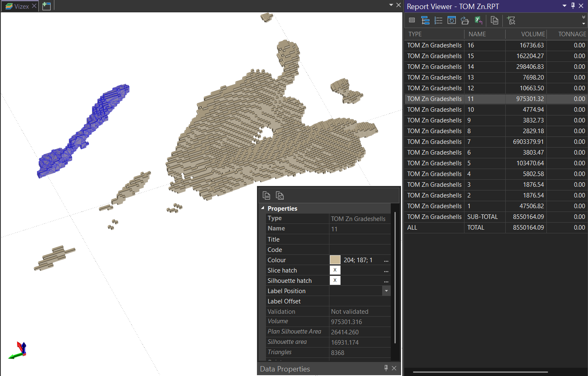Click the export to Excel icon
588x376 pixels.
click(x=478, y=20)
